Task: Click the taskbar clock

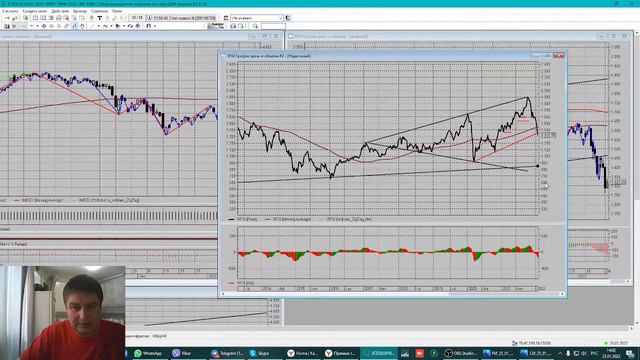Action: 611,353
